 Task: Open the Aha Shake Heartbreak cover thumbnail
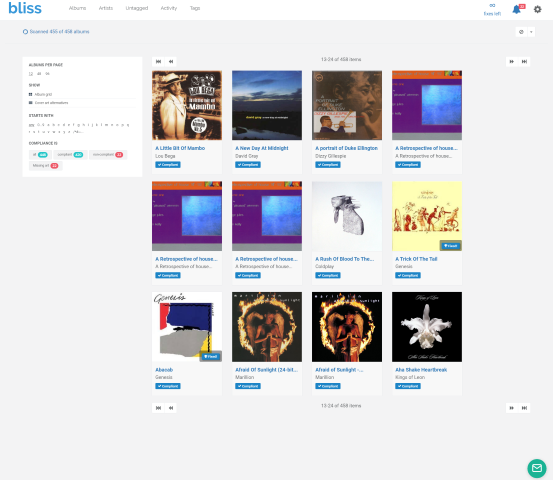[x=427, y=327]
